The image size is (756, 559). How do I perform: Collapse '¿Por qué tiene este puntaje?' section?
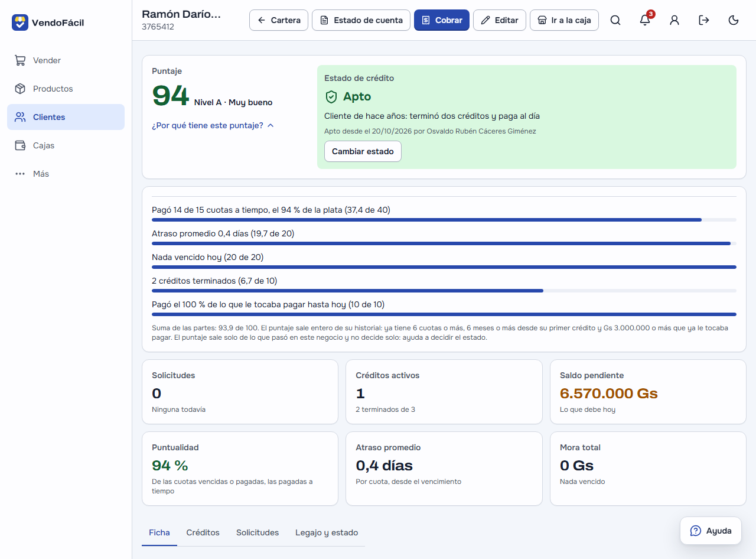213,125
